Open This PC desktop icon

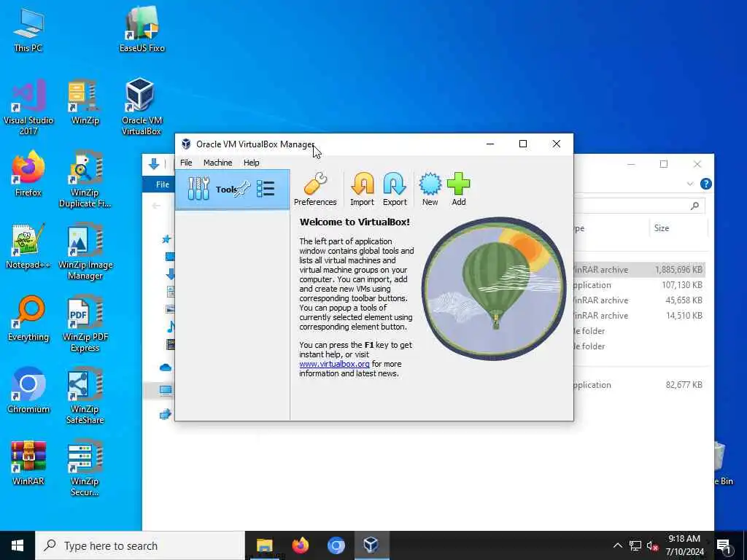click(28, 31)
